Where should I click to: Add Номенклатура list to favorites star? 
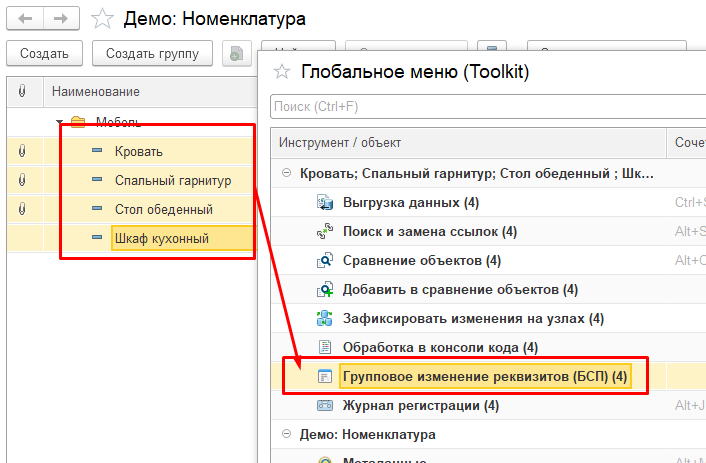click(x=101, y=18)
